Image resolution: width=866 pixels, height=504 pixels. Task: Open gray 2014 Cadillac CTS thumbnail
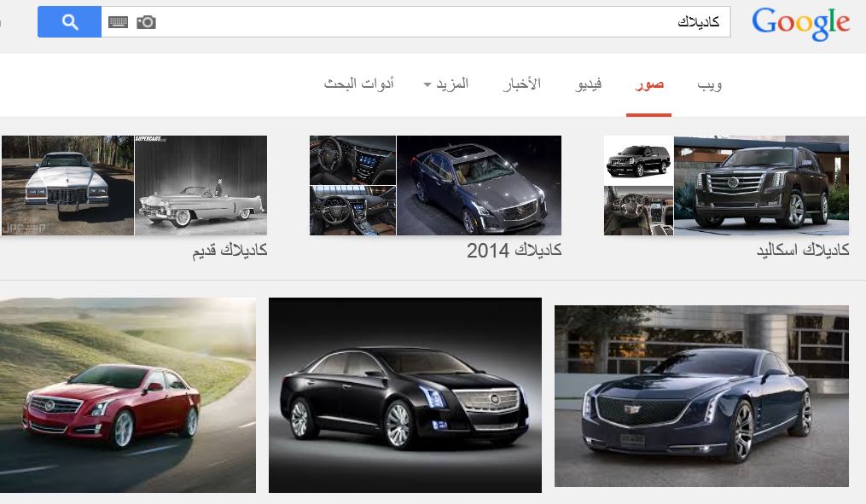pos(479,185)
